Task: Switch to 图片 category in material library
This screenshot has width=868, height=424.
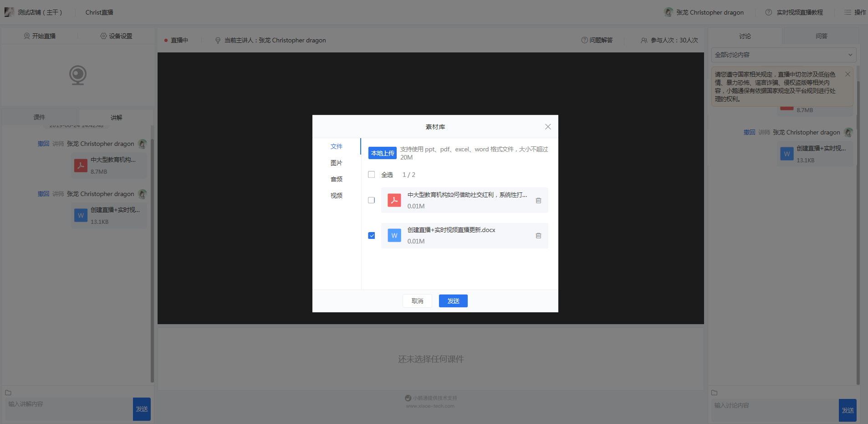Action: [337, 163]
